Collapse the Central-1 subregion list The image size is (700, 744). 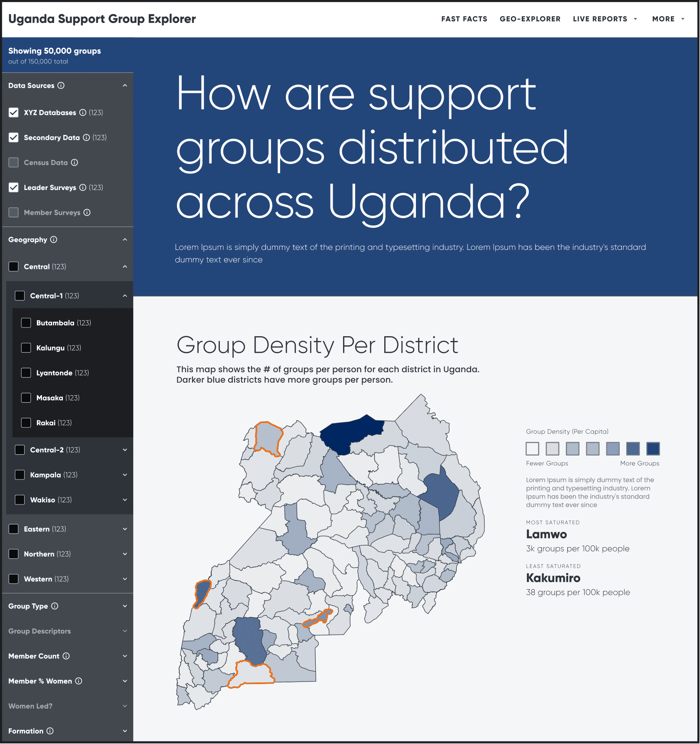click(125, 296)
